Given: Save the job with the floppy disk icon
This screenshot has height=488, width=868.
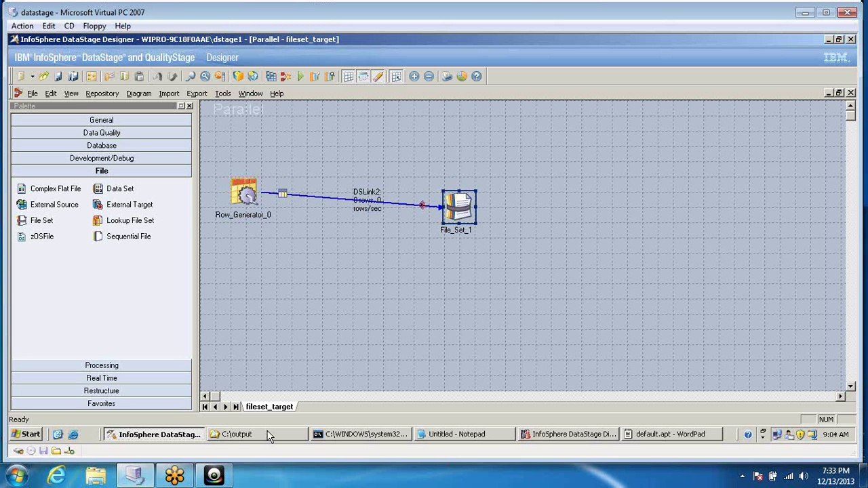Looking at the screenshot, I should point(58,77).
